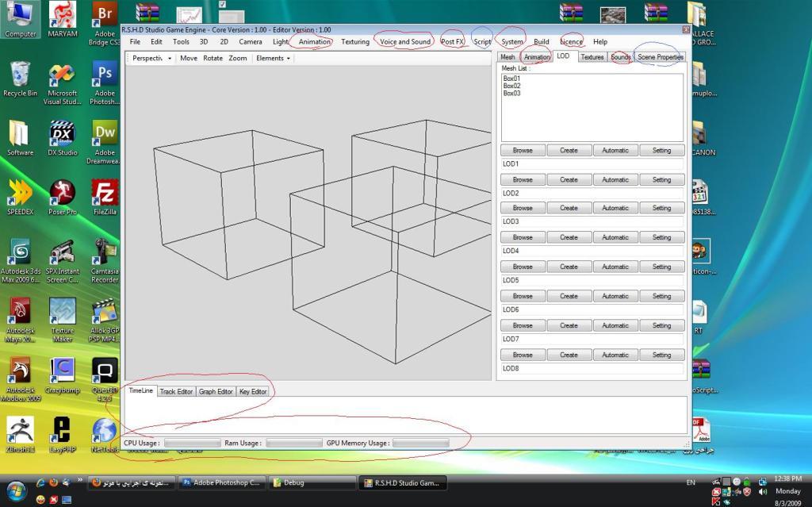Click the CPU Usage progress bar
812x507 pixels.
tap(192, 443)
